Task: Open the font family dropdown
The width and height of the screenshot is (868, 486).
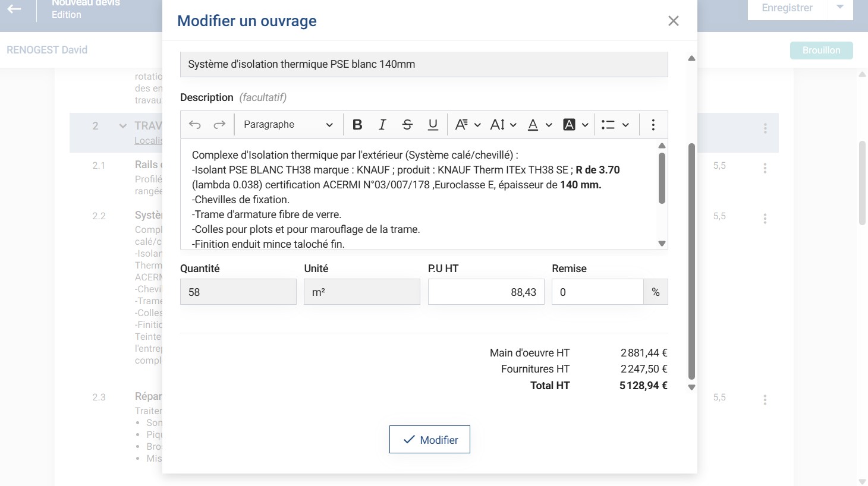Action: (x=467, y=125)
